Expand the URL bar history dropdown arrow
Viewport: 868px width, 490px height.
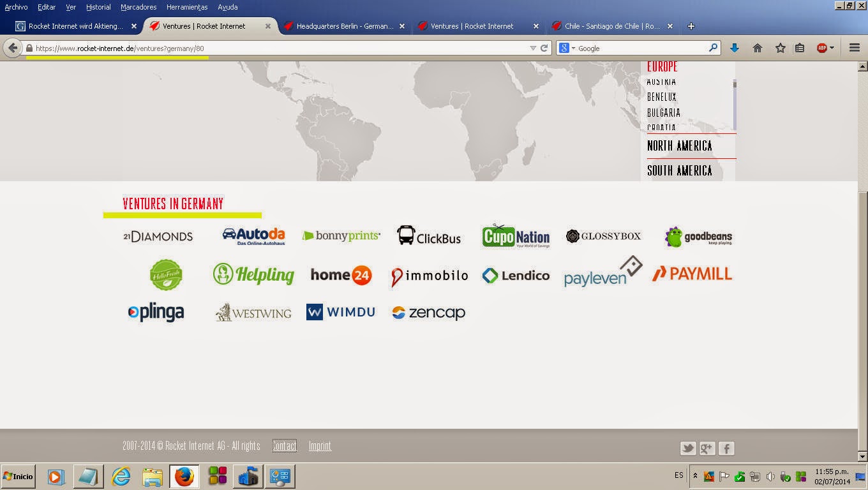(x=533, y=48)
